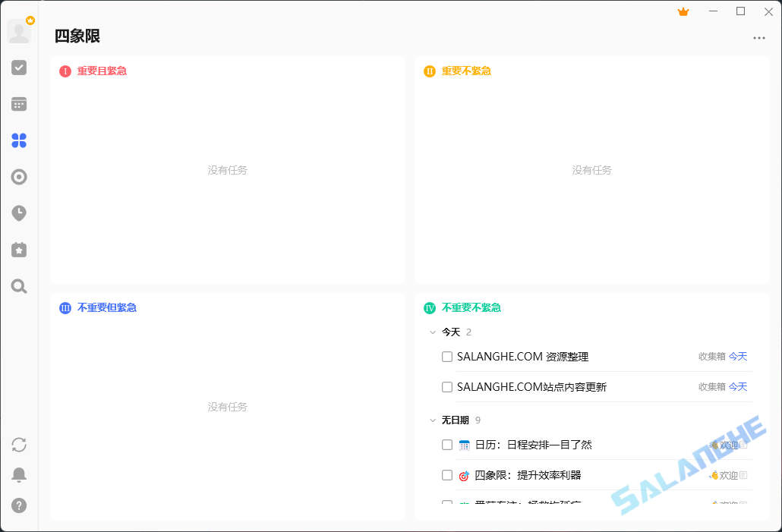
Task: Open notifications via the bell icon
Action: tap(18, 474)
